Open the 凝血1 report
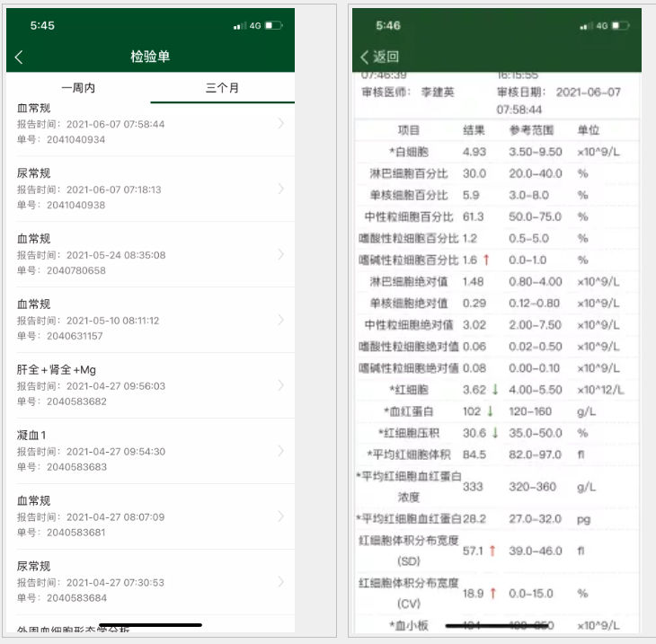This screenshot has height=644, width=656. coord(150,451)
